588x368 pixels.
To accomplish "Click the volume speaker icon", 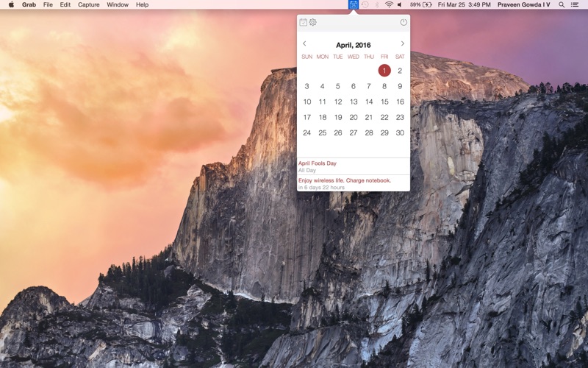I will (401, 4).
